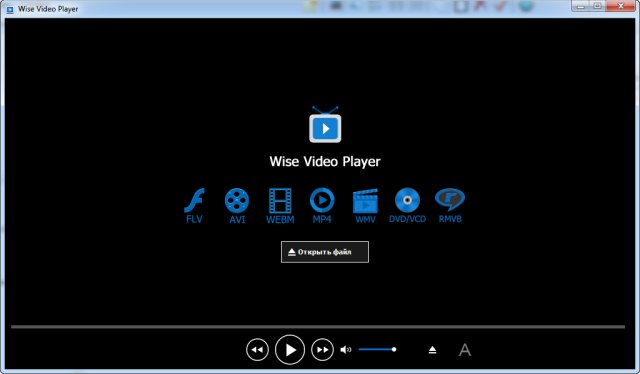The image size is (640, 374).
Task: Minimize the Wise Video Player window
Action: tap(581, 6)
